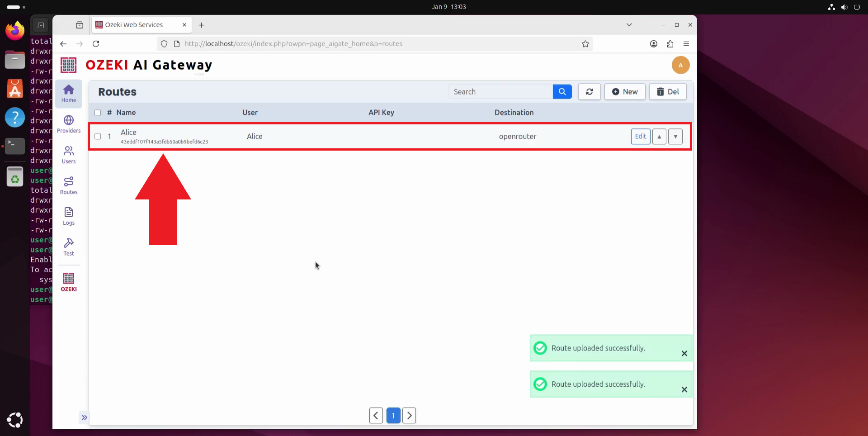868x436 pixels.
Task: Move Alice route down with arrow
Action: pyautogui.click(x=675, y=137)
